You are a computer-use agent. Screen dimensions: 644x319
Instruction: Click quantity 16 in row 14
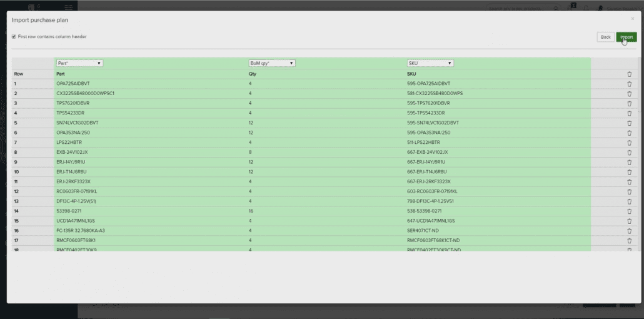click(251, 211)
